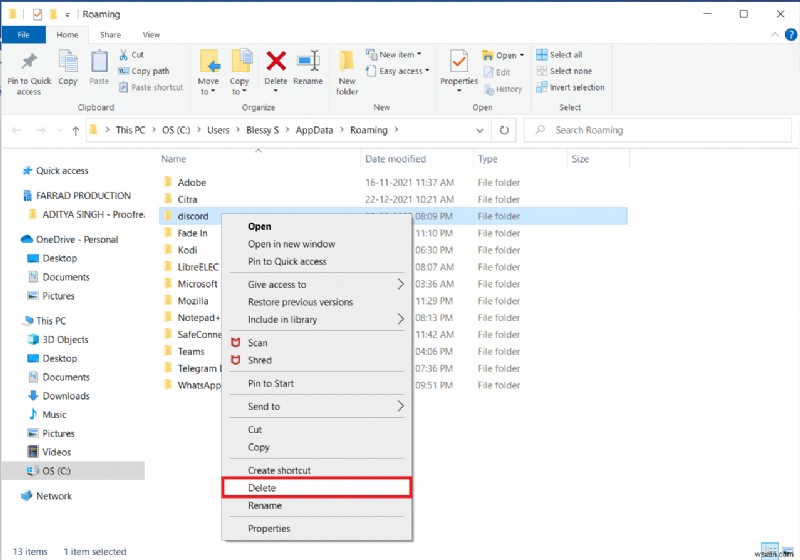
Task: Click Edit in the Open group
Action: pyautogui.click(x=497, y=72)
